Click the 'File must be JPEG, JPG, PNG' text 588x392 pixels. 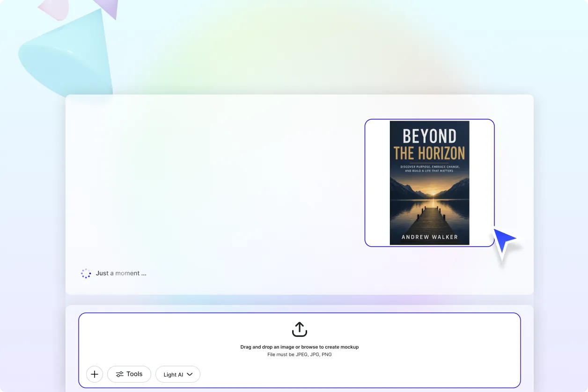click(x=299, y=355)
